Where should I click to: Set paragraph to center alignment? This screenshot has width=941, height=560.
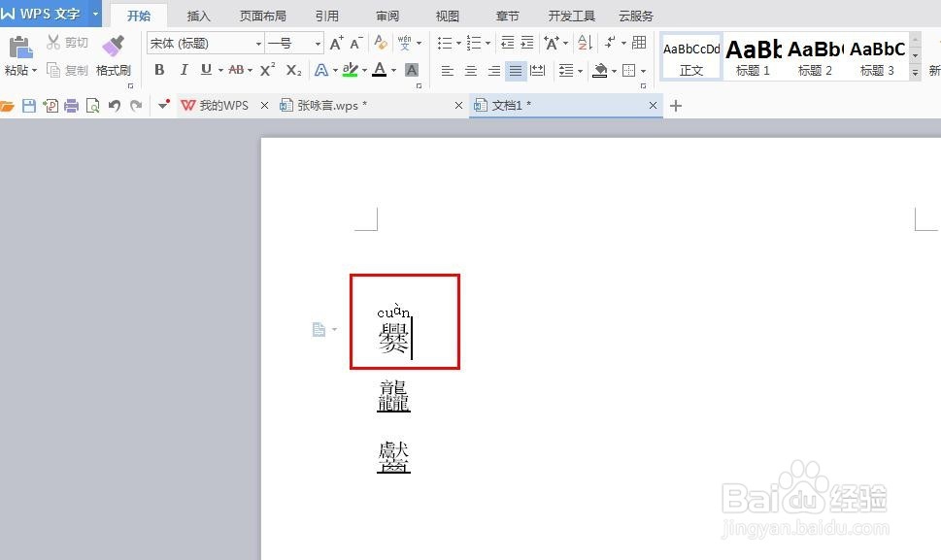[x=470, y=71]
